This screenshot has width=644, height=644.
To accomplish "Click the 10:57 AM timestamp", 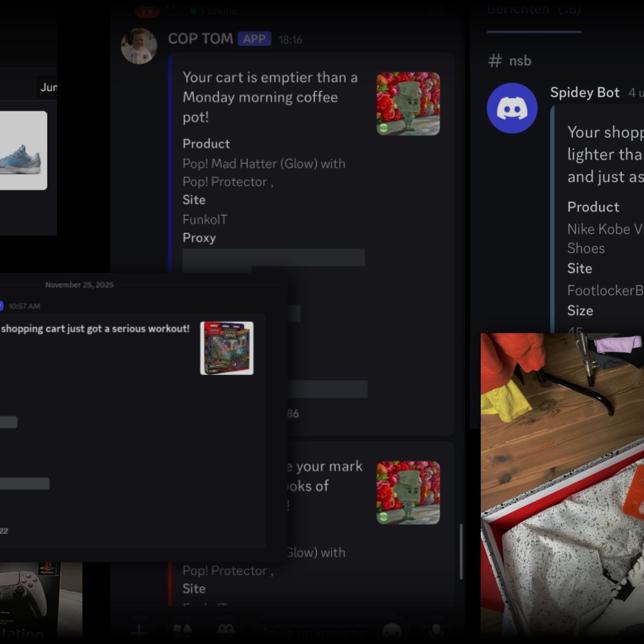I will pyautogui.click(x=24, y=306).
